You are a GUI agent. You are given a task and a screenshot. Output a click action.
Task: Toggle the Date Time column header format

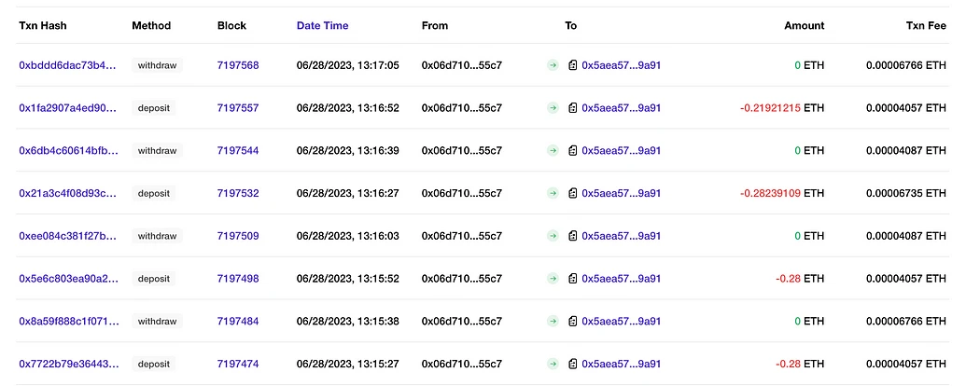[x=322, y=26]
